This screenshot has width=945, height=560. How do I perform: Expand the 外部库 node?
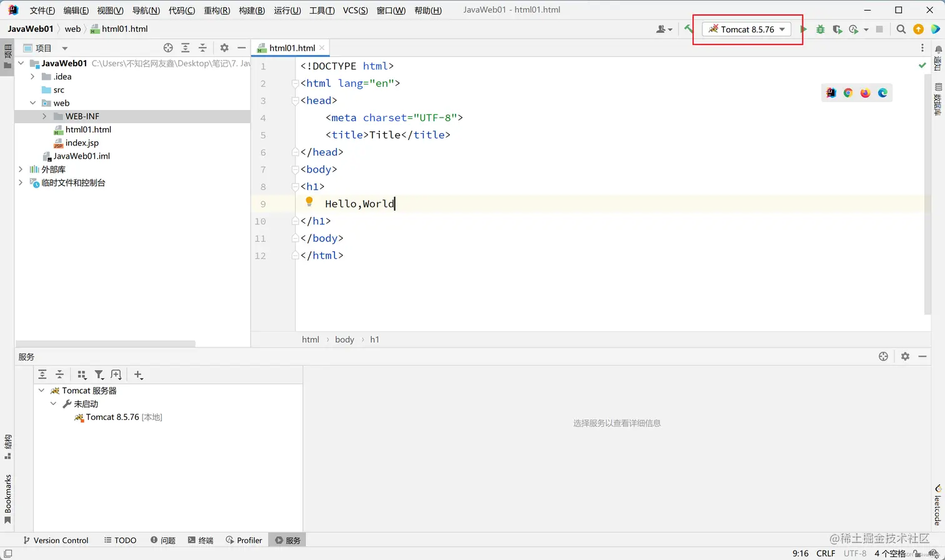(x=21, y=169)
